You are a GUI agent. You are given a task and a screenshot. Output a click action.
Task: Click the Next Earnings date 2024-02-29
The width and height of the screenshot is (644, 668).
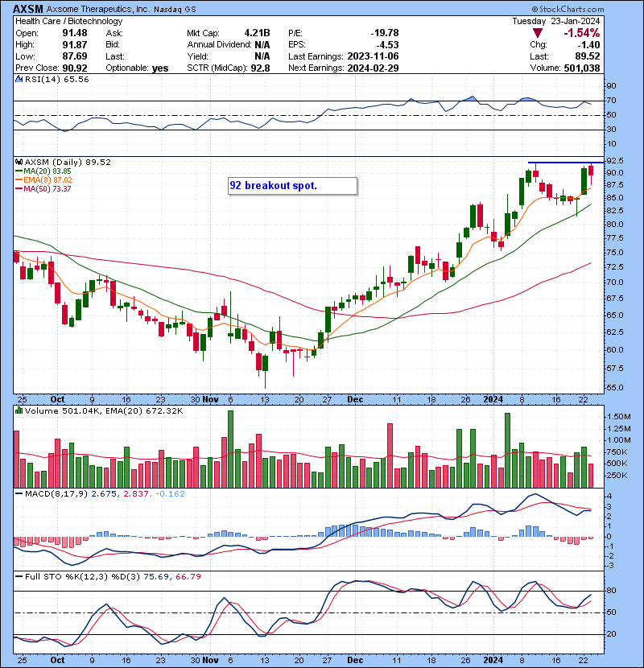tap(373, 68)
